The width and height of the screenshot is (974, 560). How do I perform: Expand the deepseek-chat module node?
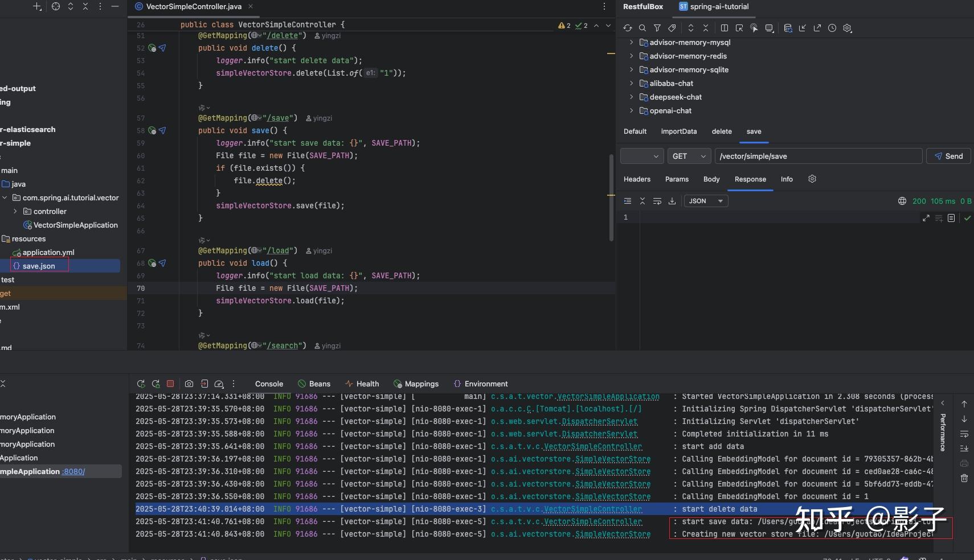[631, 97]
